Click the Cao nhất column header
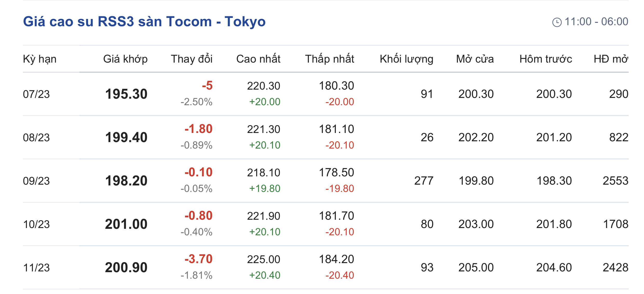This screenshot has width=644, height=294. [258, 59]
